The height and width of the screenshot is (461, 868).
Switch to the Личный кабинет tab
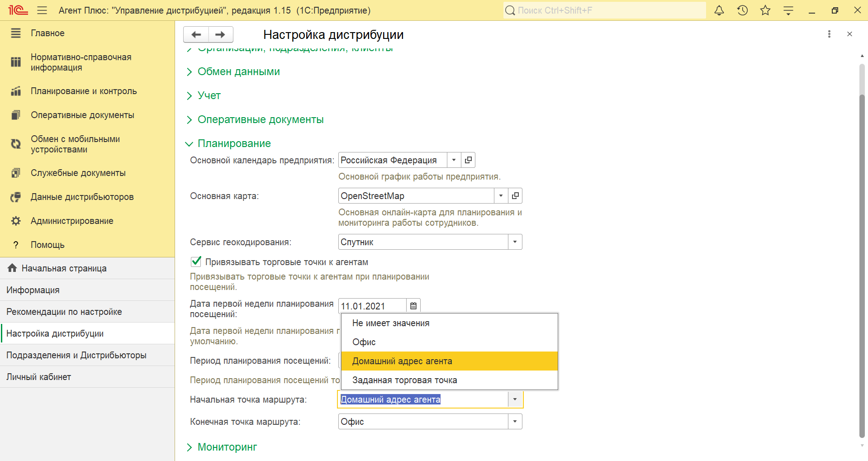[x=87, y=377]
